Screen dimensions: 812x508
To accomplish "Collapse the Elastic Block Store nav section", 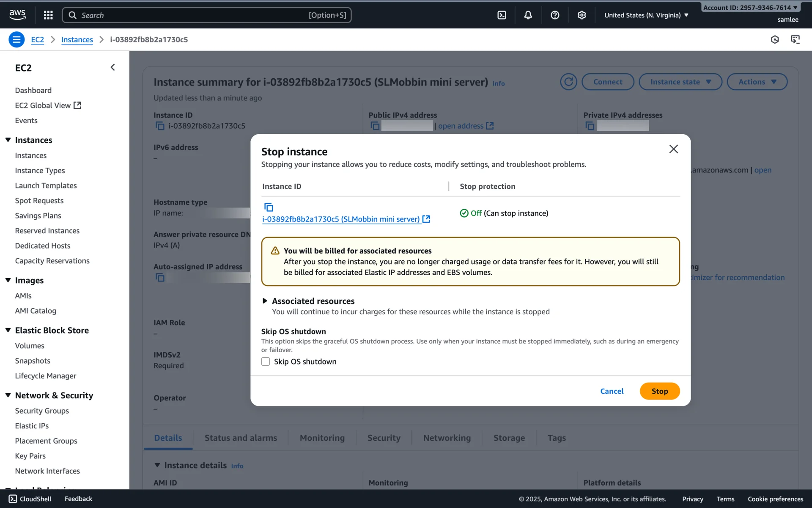I will [x=8, y=330].
